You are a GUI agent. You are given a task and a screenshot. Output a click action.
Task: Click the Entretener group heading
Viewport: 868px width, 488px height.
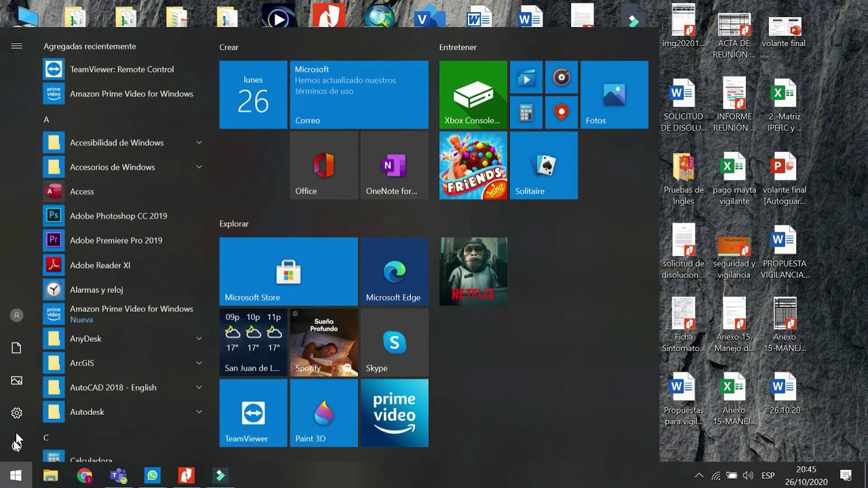pyautogui.click(x=458, y=47)
